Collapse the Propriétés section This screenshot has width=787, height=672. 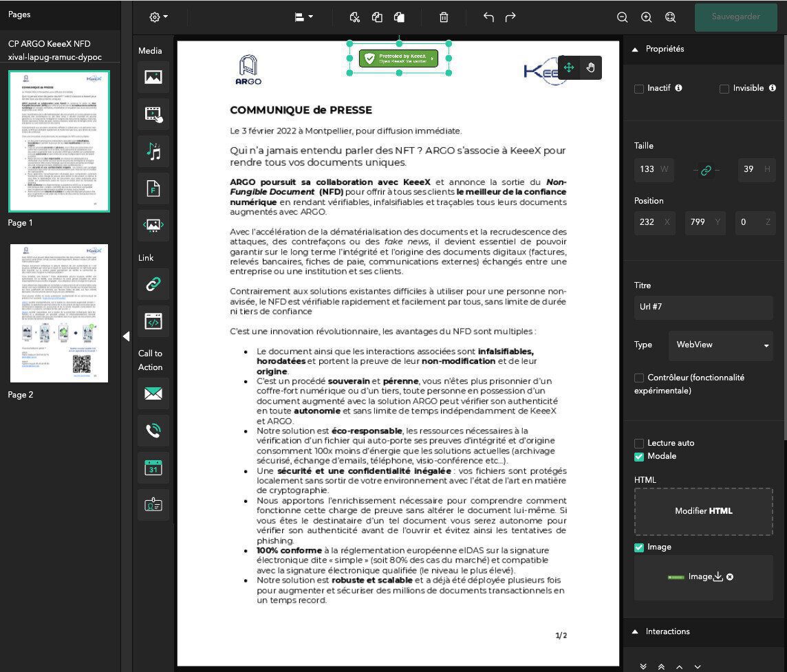click(x=635, y=50)
